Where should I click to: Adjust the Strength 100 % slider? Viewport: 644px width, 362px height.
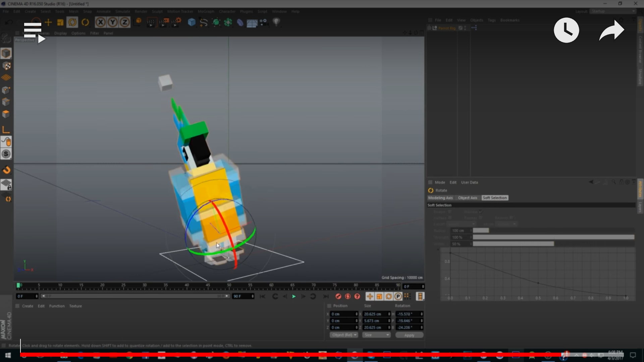click(x=553, y=237)
